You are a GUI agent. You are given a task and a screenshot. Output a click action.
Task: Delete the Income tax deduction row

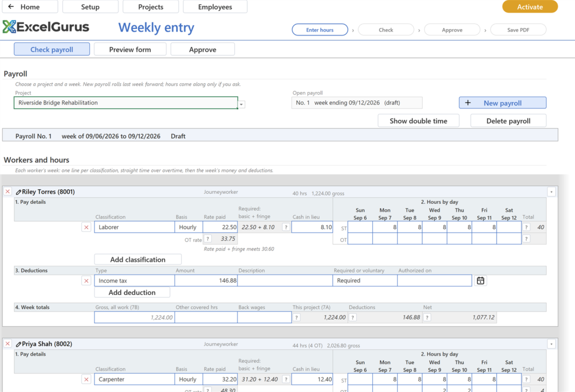[x=86, y=281]
